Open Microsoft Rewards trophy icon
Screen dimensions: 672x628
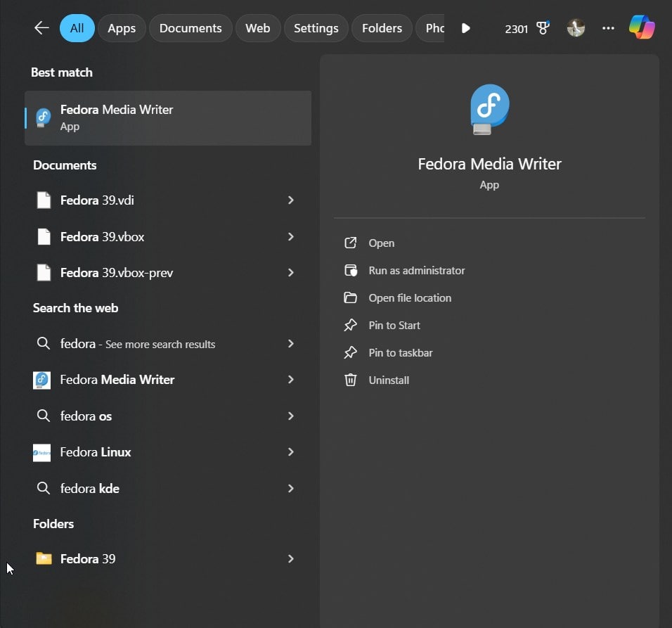click(543, 28)
